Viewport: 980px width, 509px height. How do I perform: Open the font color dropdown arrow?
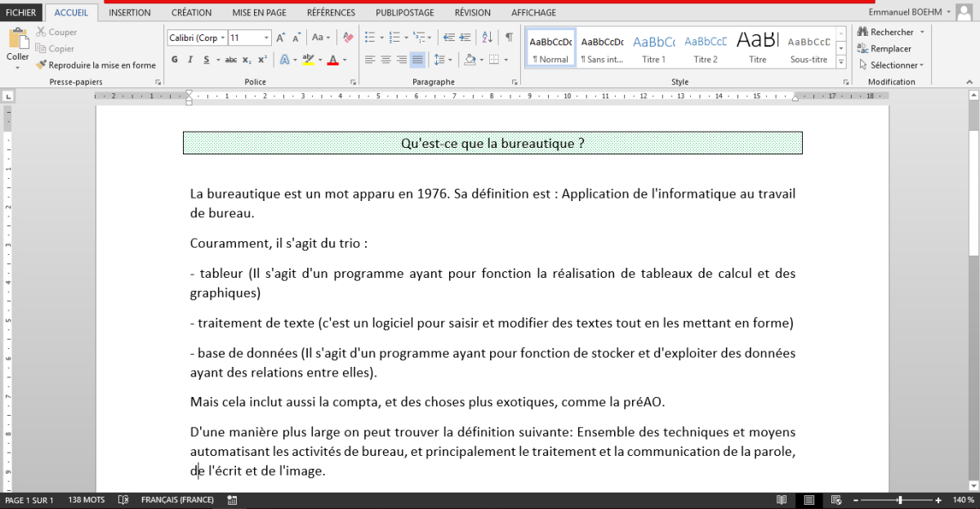[344, 60]
